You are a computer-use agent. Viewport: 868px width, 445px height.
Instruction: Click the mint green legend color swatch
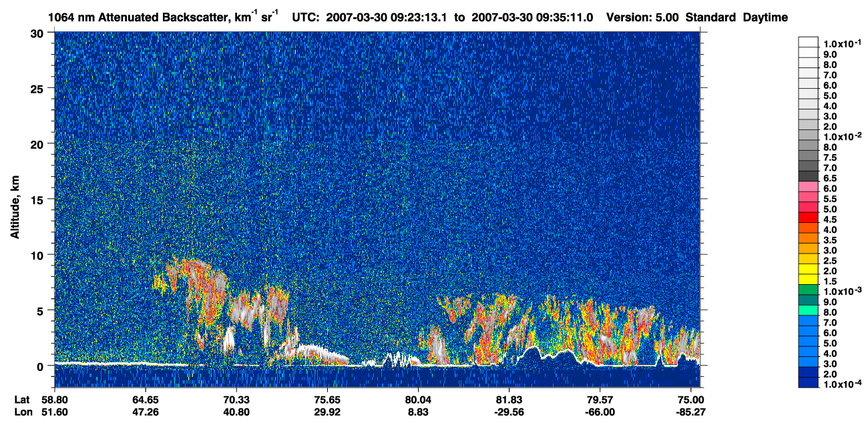click(808, 310)
